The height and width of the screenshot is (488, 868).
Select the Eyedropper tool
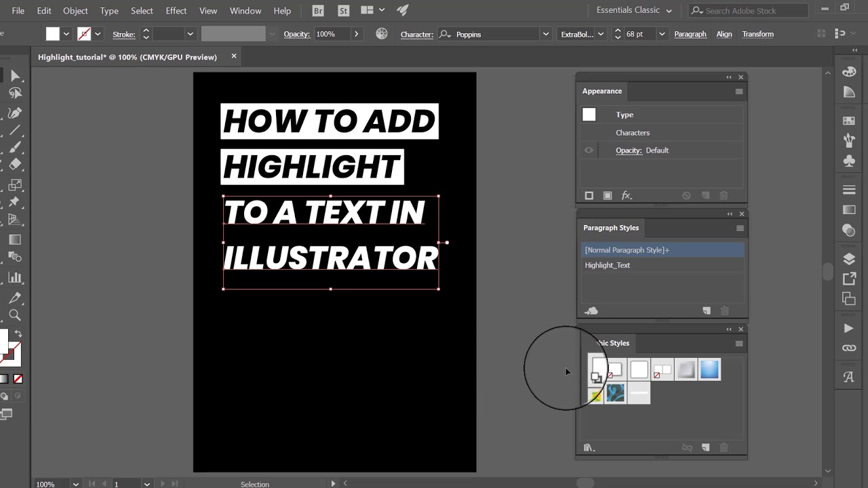[x=15, y=298]
